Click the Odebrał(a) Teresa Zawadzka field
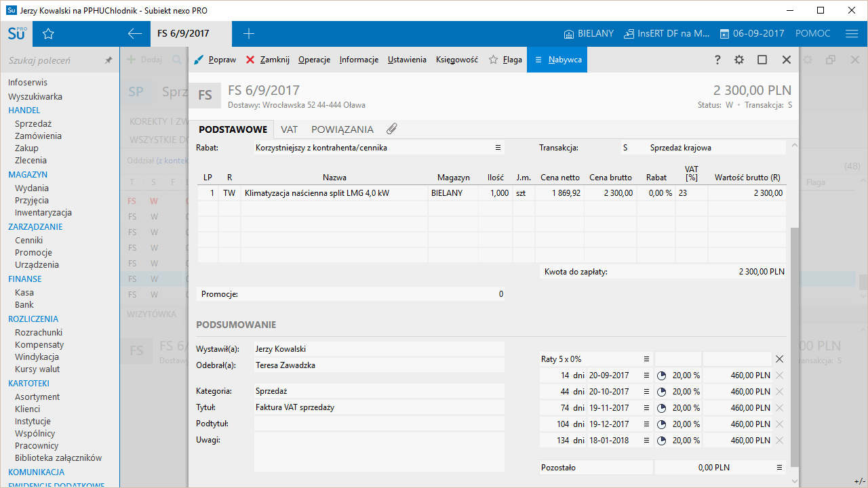 (x=379, y=365)
